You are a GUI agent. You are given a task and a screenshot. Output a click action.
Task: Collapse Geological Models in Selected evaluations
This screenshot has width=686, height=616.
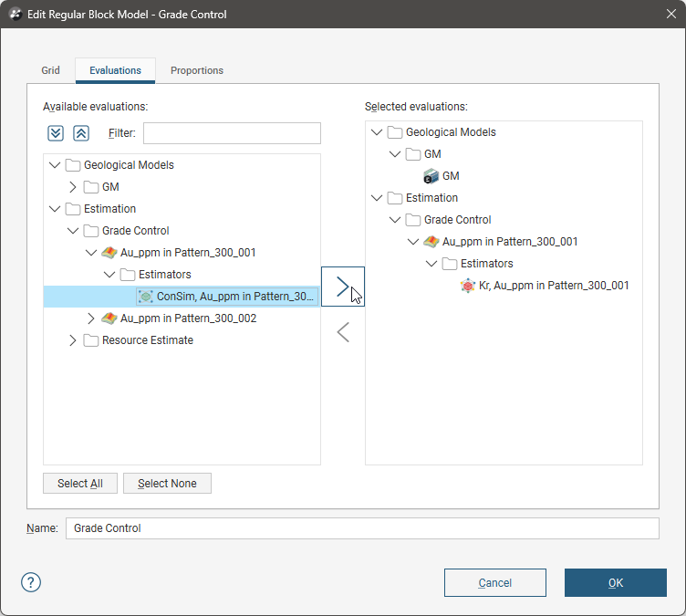tap(377, 132)
